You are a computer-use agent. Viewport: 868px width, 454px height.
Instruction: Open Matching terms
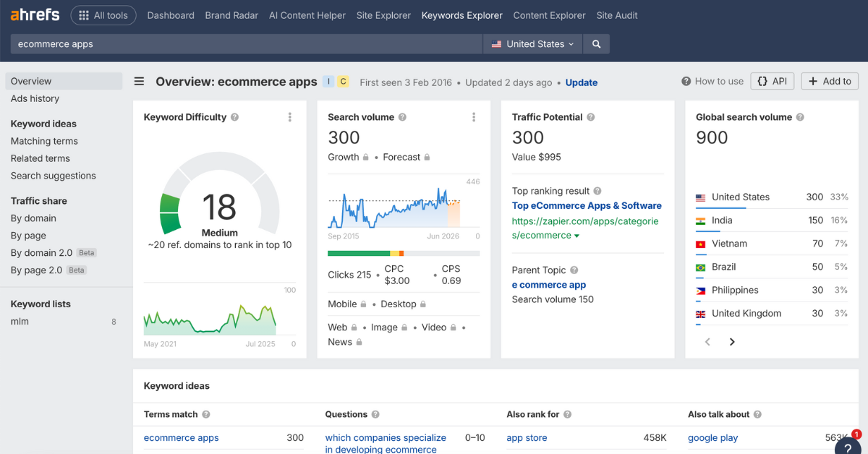point(44,141)
